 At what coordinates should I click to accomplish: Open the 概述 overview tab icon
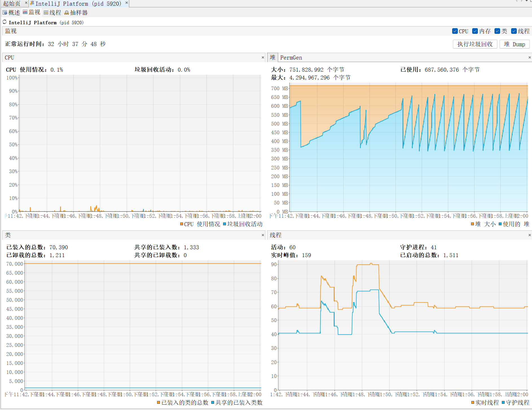(x=5, y=12)
